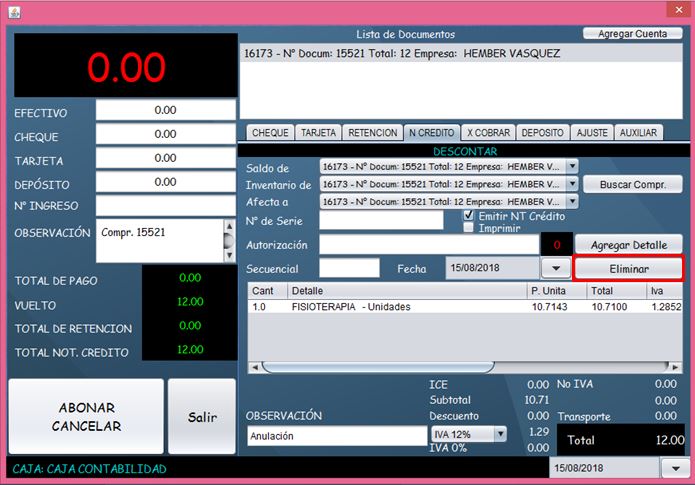
Task: Open the Saldo de dropdown
Action: click(572, 167)
